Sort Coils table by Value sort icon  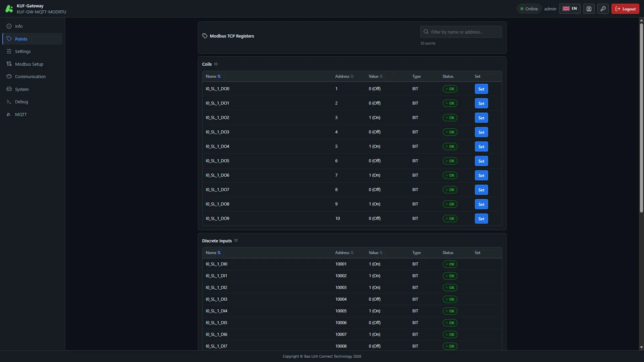pos(381,76)
